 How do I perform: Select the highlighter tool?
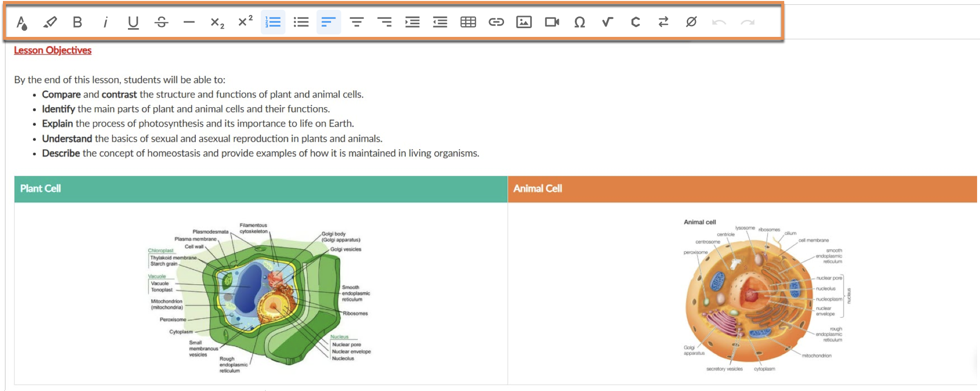tap(49, 22)
